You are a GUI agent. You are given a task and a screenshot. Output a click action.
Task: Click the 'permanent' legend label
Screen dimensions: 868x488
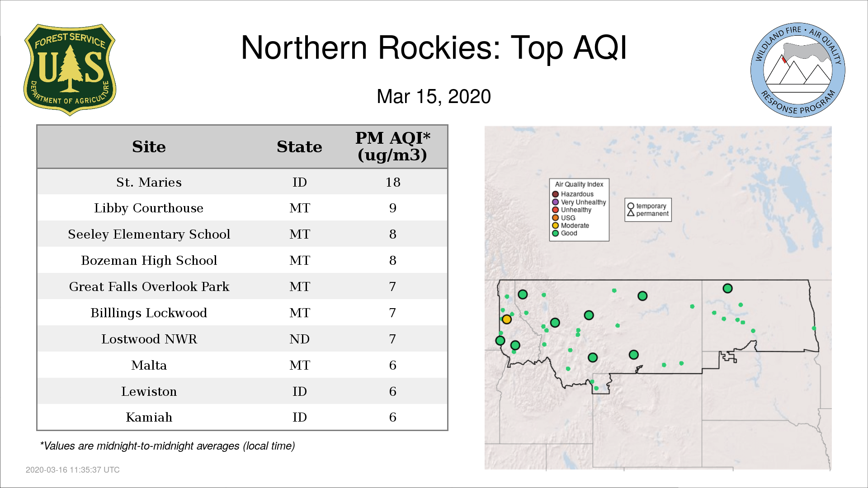pos(652,214)
